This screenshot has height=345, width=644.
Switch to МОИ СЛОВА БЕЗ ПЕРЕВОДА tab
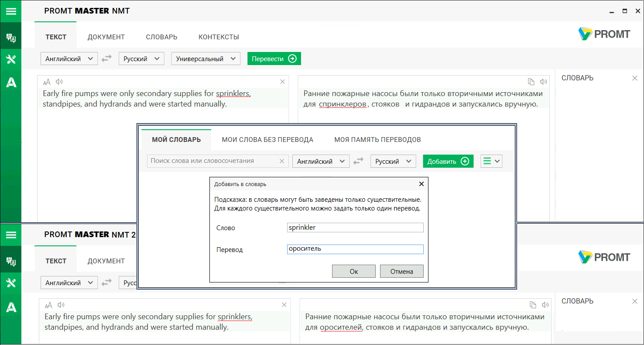(x=267, y=140)
